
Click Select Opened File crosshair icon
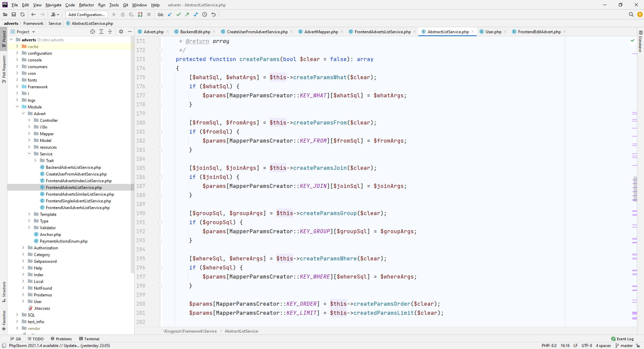93,32
